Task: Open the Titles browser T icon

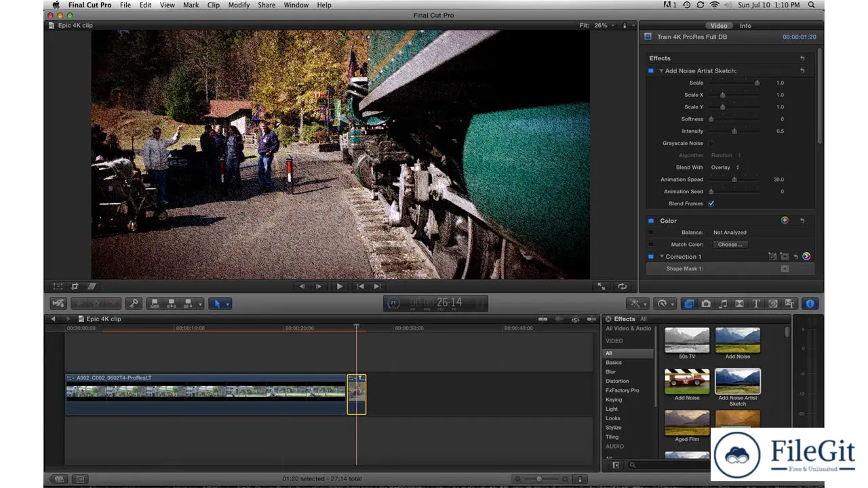Action: pyautogui.click(x=756, y=304)
